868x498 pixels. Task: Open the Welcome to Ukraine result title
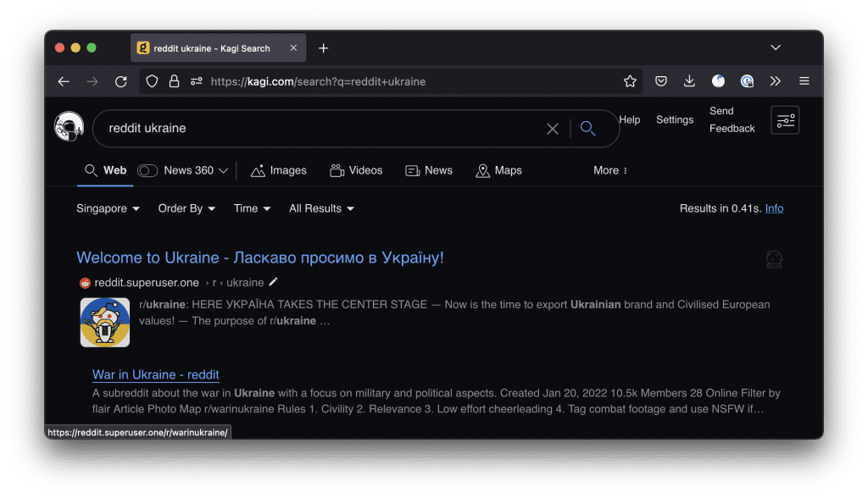coord(260,257)
